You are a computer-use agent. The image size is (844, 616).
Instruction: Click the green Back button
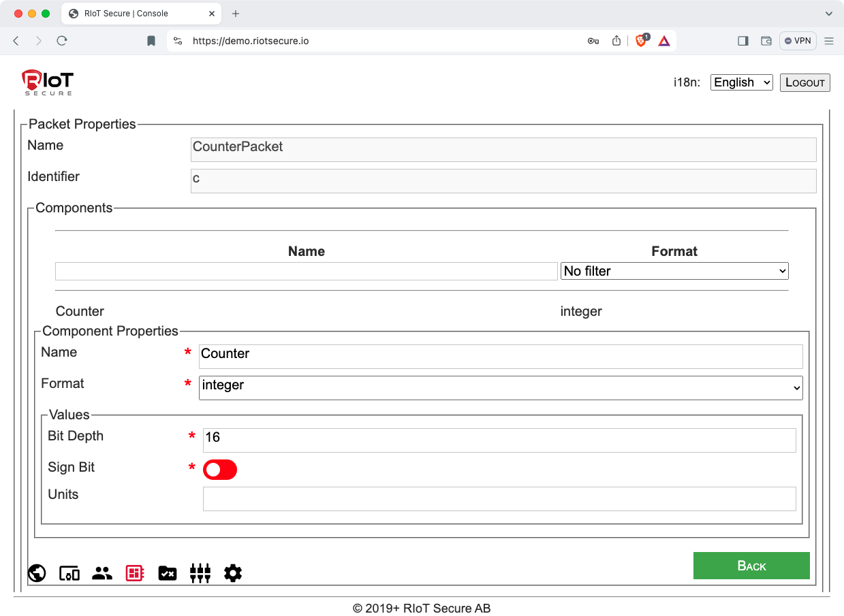751,566
